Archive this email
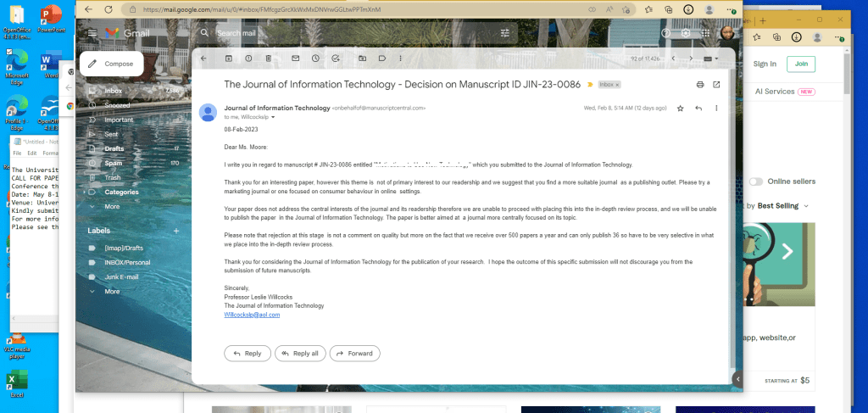The height and width of the screenshot is (413, 868). pyautogui.click(x=229, y=59)
